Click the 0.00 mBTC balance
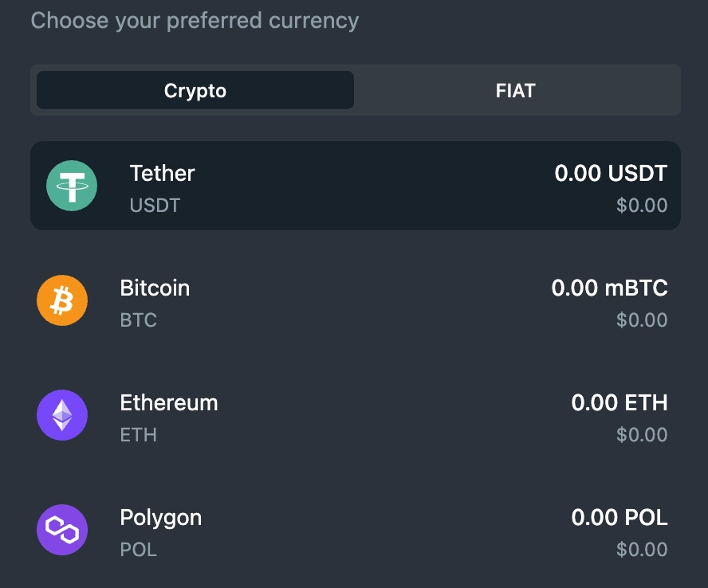The image size is (708, 588). [x=610, y=288]
